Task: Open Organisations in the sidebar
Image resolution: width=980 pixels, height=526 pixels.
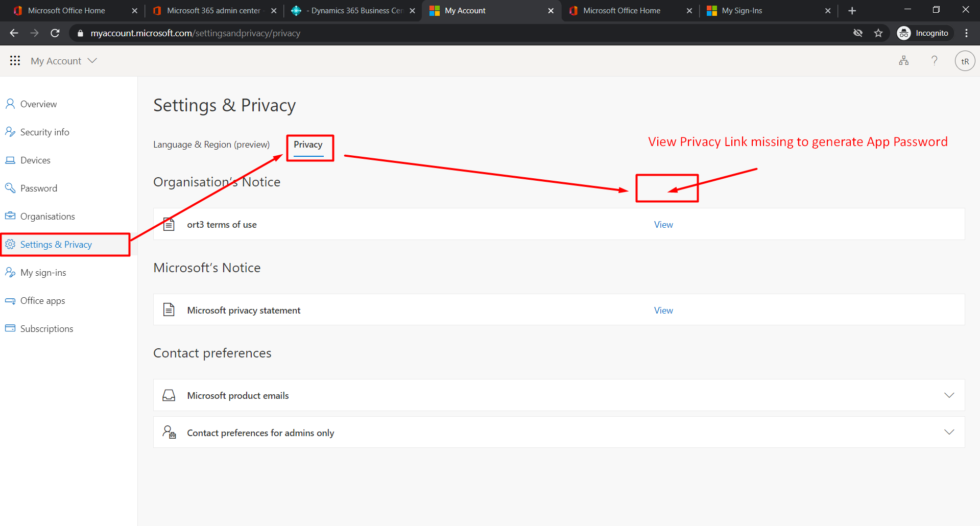Action: point(47,216)
